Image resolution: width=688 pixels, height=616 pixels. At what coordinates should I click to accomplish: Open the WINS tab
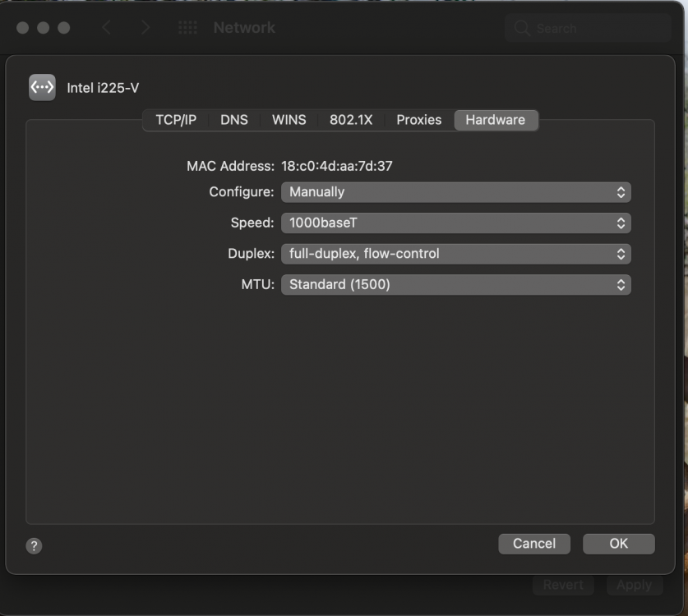(289, 120)
